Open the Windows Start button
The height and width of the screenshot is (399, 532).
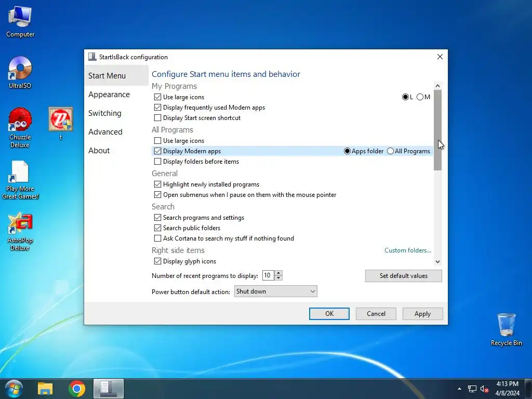(x=14, y=389)
